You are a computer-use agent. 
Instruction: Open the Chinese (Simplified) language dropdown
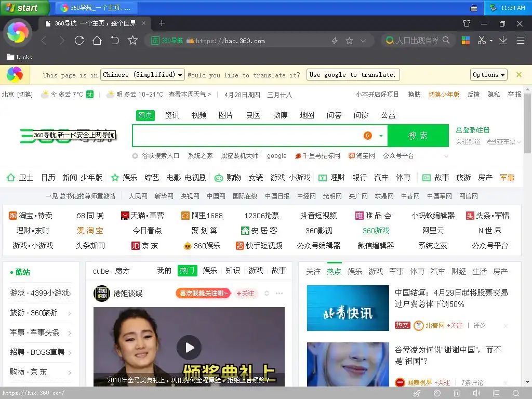(143, 75)
